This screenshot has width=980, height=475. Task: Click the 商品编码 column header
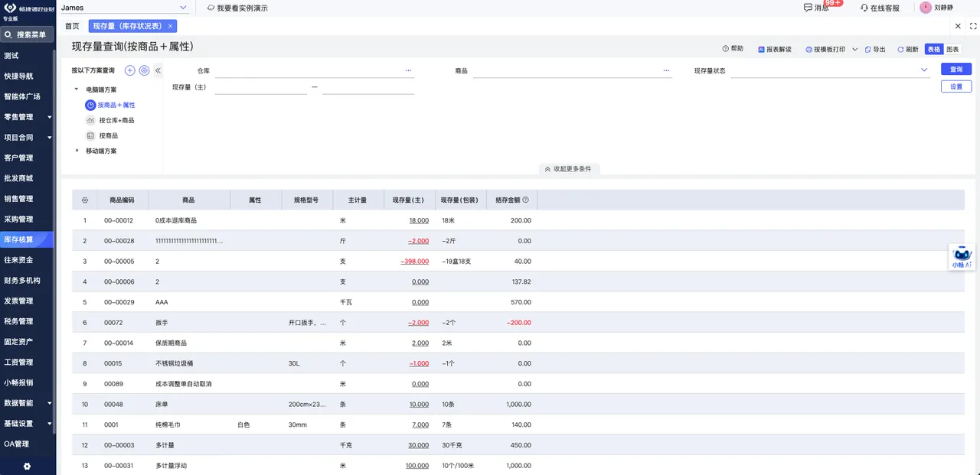click(x=122, y=200)
